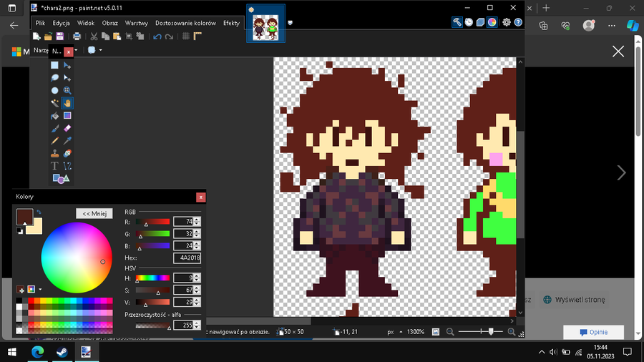Click the << Mniej button
The width and height of the screenshot is (644, 362).
[x=94, y=213]
